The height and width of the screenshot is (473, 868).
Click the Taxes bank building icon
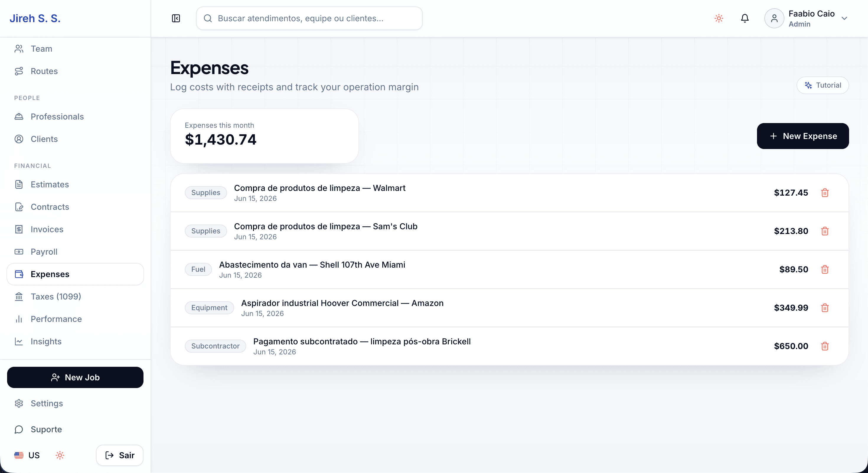tap(19, 297)
